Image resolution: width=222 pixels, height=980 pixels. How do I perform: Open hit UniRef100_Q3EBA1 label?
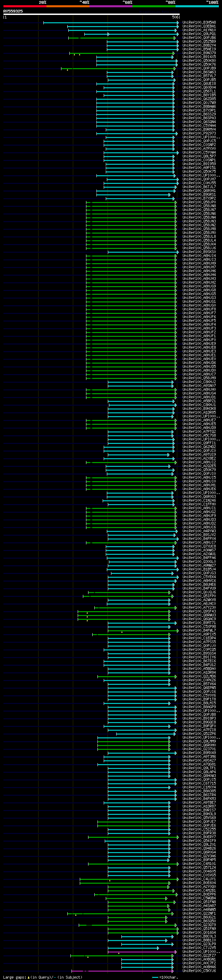199,26
